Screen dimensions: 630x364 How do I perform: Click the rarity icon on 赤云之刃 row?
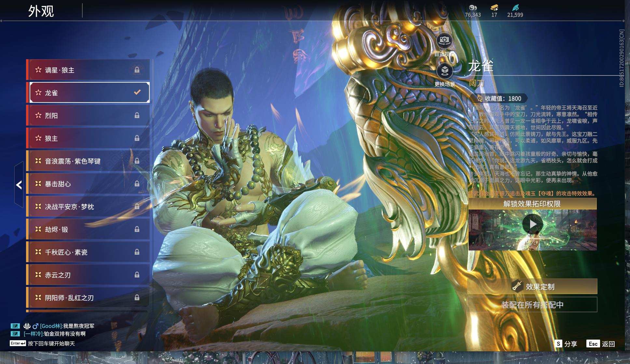click(x=38, y=275)
